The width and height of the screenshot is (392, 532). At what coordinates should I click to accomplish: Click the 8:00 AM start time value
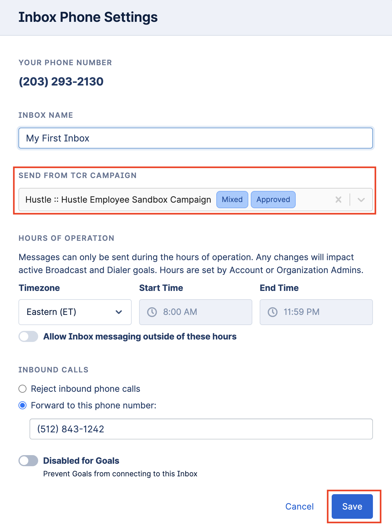180,312
